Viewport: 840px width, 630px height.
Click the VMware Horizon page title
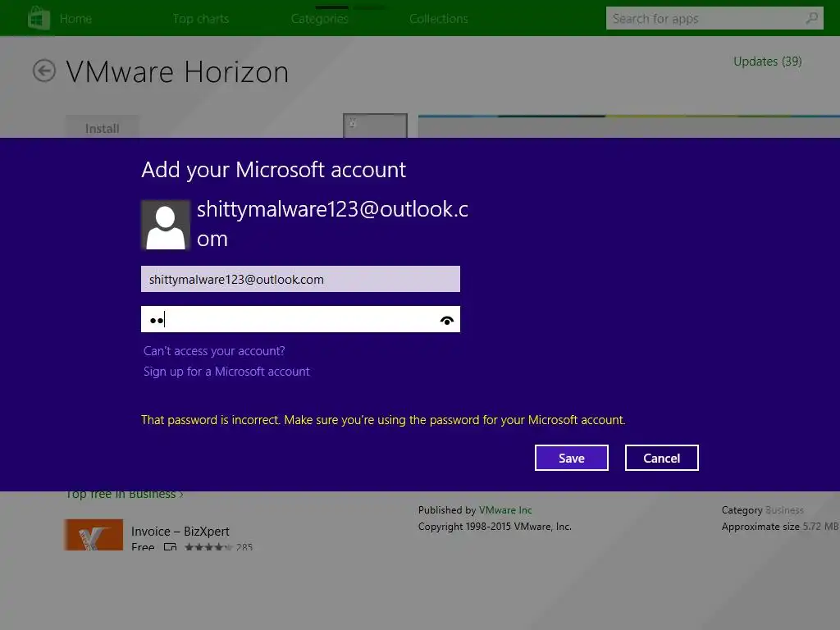[177, 72]
